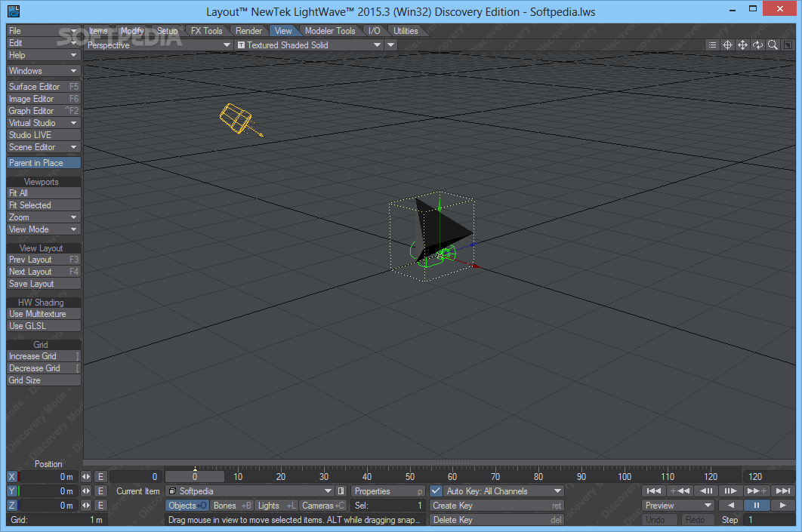
Task: Open envelope E button for Z
Action: click(x=100, y=505)
